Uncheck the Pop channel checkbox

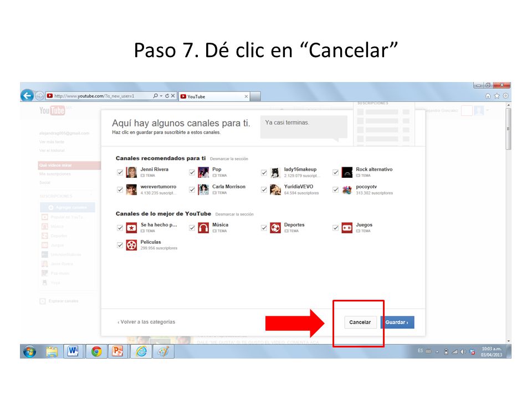click(x=192, y=172)
